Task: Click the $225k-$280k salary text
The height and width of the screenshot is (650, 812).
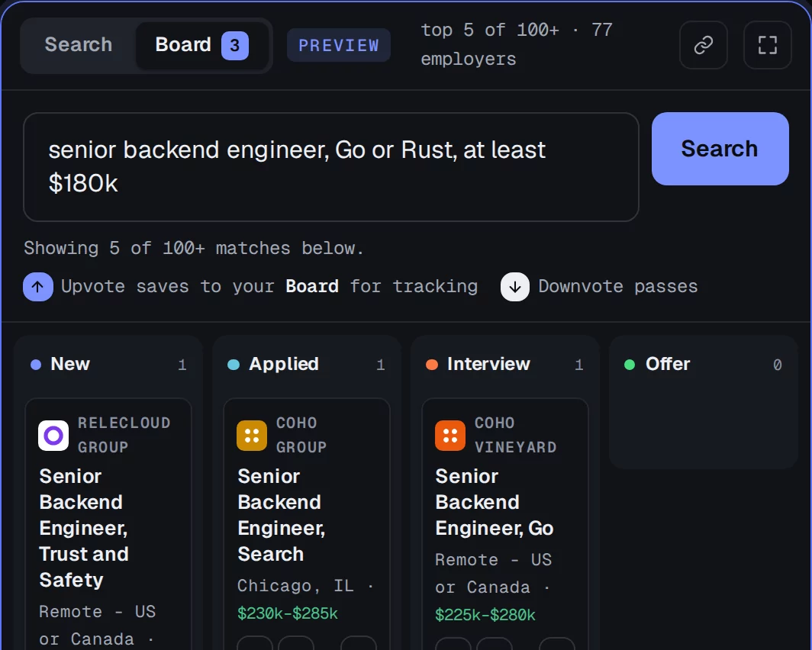Action: pos(485,615)
